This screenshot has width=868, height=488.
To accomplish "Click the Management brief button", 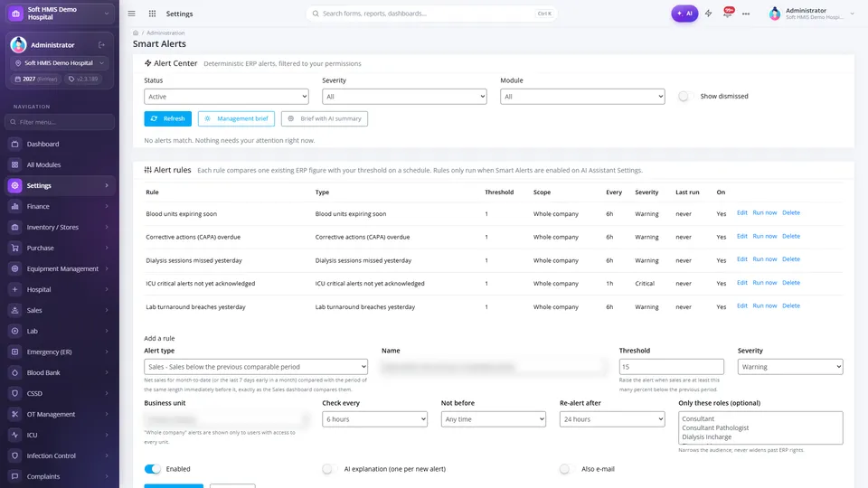I will [x=236, y=118].
